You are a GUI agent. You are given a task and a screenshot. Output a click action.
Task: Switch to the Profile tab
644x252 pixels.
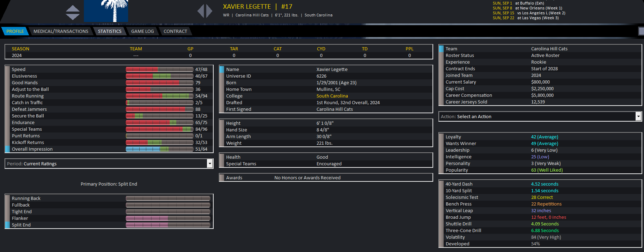coord(15,31)
